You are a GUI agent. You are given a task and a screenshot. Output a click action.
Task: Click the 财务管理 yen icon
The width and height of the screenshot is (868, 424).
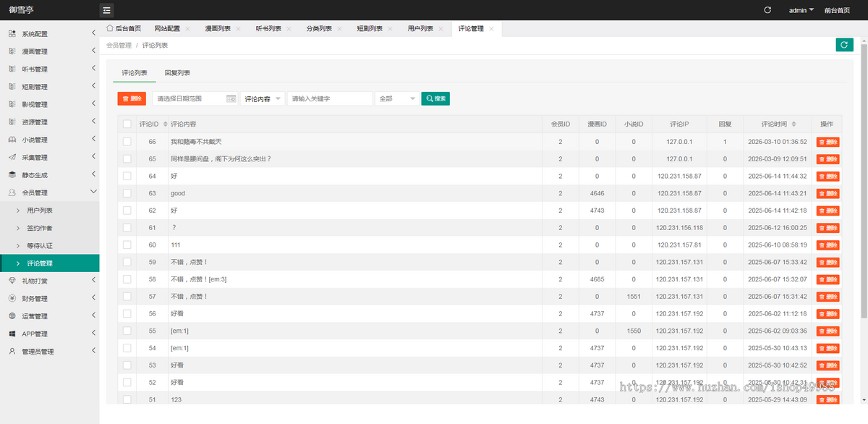(x=12, y=298)
